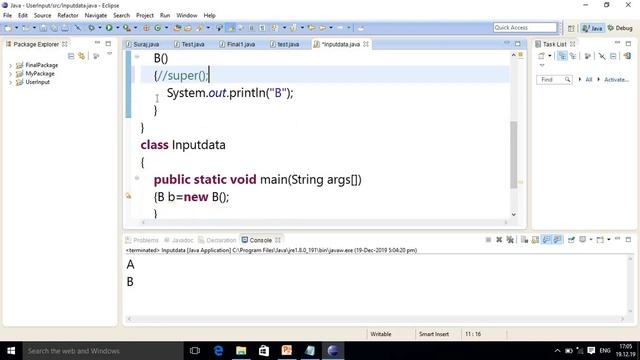640x360 pixels.
Task: Collapse the main method fold marker
Action: coord(137,178)
